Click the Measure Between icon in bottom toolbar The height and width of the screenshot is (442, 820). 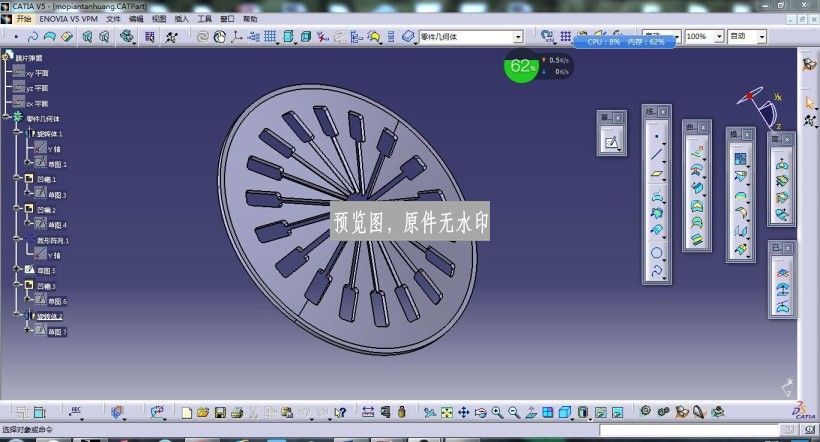pyautogui.click(x=368, y=412)
